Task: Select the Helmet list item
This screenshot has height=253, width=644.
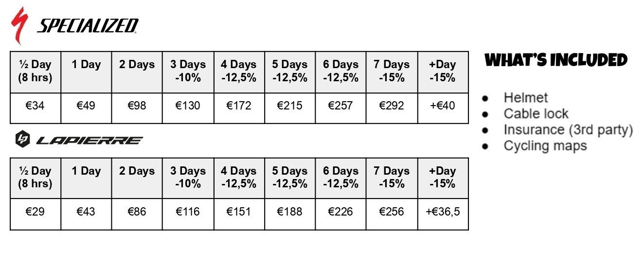Action: [x=525, y=98]
